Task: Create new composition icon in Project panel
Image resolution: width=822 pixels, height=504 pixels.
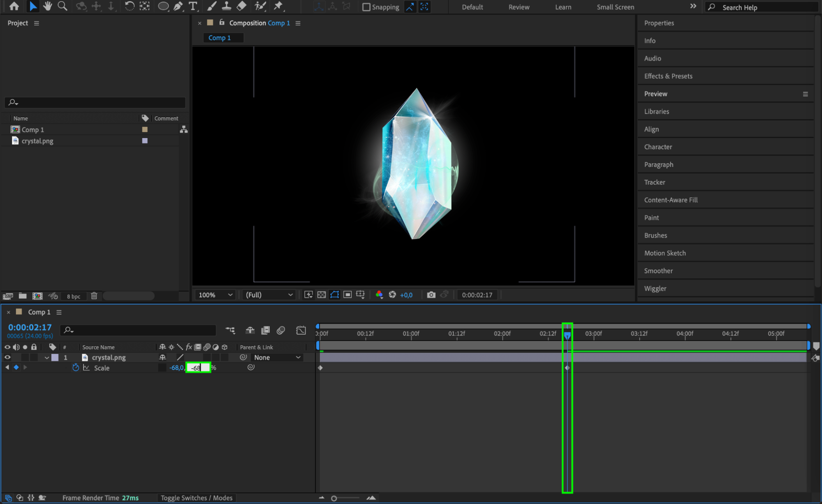Action: 37,296
